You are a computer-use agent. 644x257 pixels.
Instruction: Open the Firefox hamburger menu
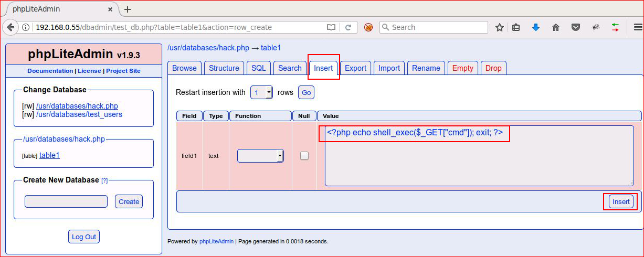pos(637,27)
